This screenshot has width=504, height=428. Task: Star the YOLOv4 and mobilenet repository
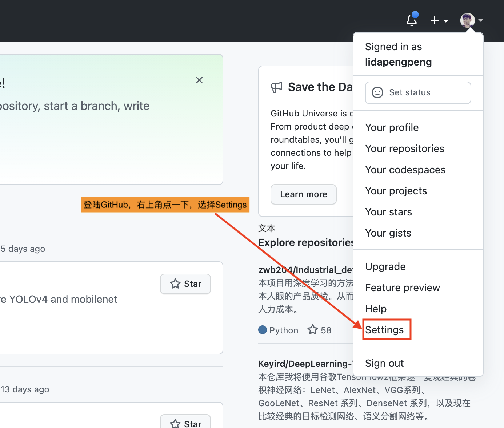(x=185, y=284)
